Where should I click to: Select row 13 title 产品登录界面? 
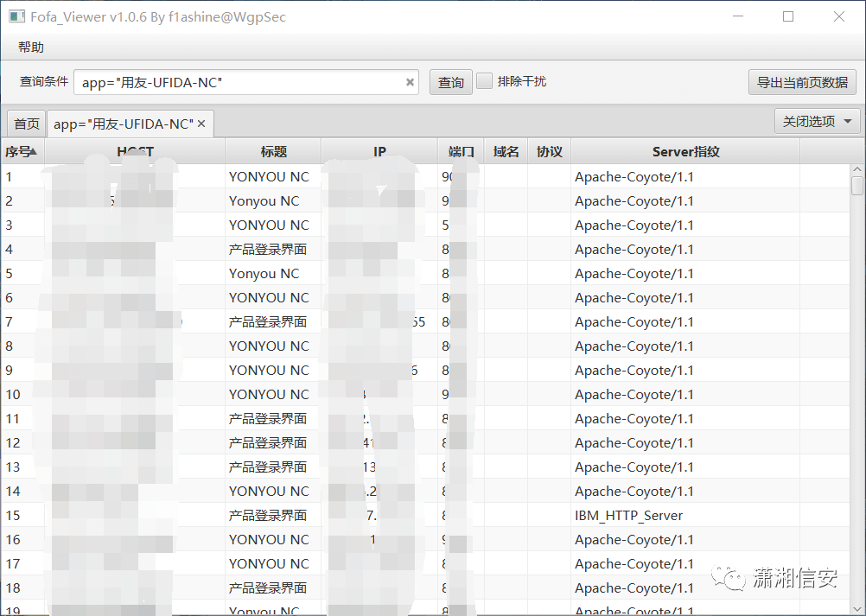coord(268,467)
